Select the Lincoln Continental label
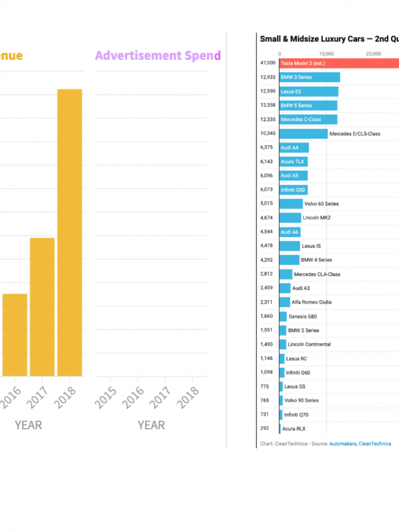Viewport: 399px width, 532px height. coord(309,344)
